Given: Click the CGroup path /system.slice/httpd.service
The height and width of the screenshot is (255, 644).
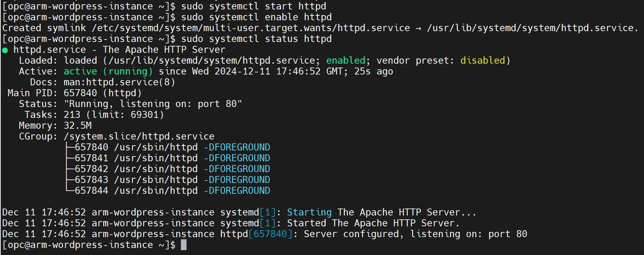Looking at the screenshot, I should click(x=139, y=136).
